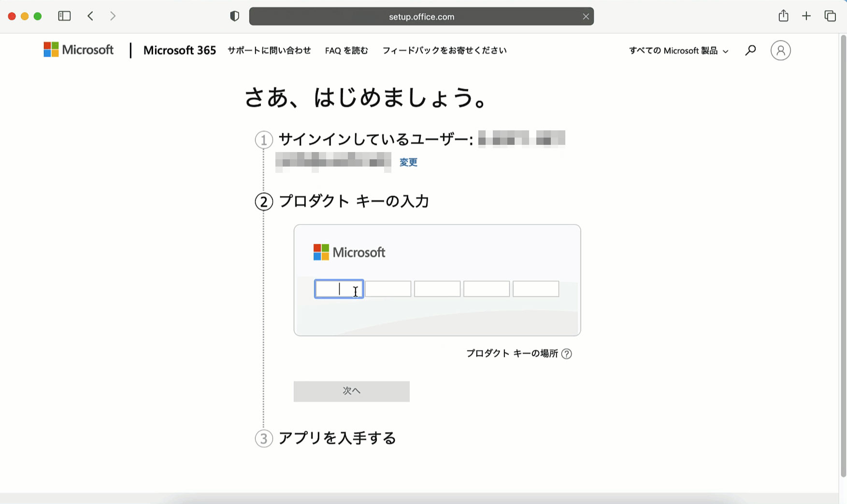This screenshot has width=847, height=504.
Task: Click the さあ、はじめましょう。 heading text
Action: click(x=367, y=97)
